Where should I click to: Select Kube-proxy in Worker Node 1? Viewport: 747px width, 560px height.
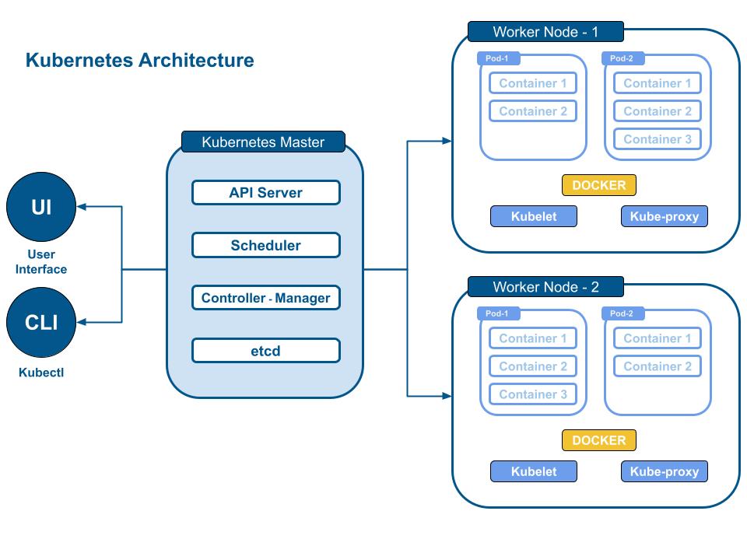pyautogui.click(x=664, y=216)
